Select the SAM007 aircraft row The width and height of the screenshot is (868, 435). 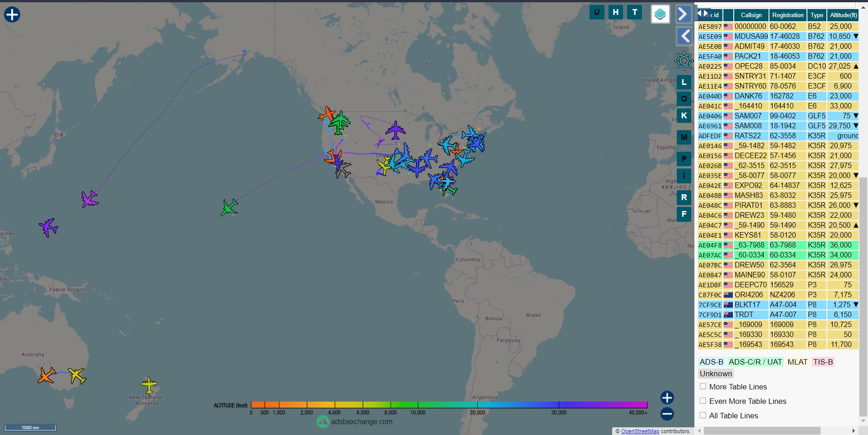pyautogui.click(x=778, y=116)
